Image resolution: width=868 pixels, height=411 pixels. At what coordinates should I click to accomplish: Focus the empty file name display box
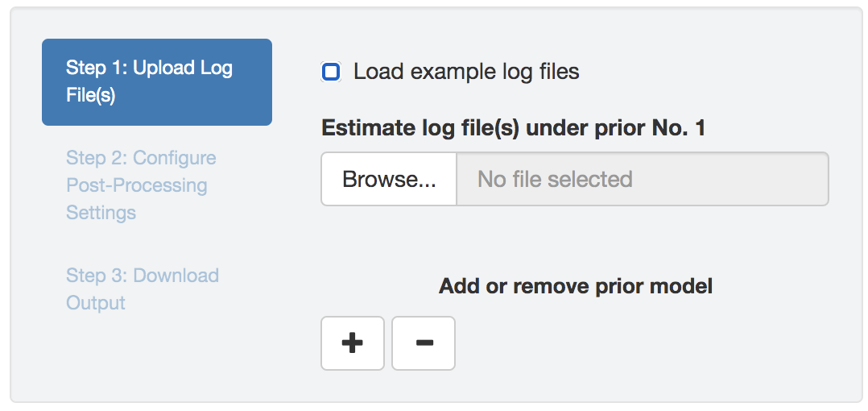[642, 179]
